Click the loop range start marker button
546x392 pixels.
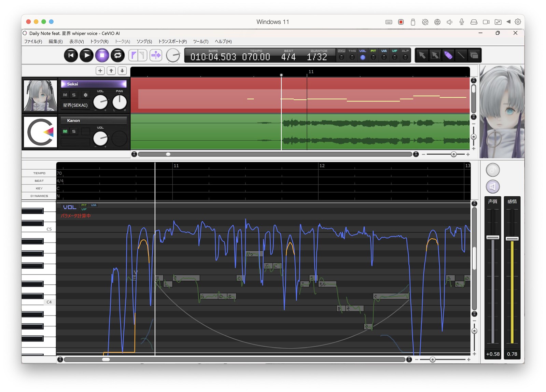coord(134,55)
